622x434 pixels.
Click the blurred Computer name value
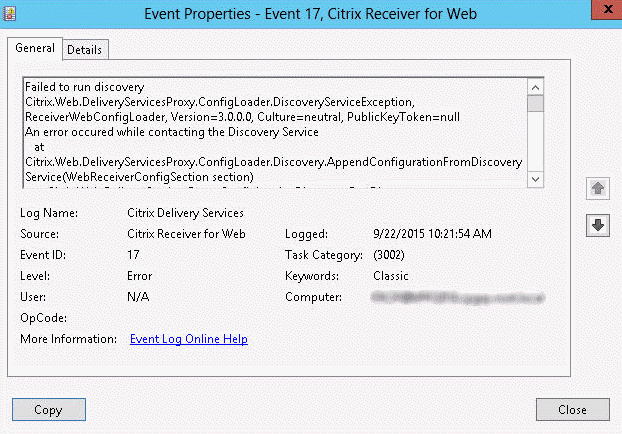point(458,297)
